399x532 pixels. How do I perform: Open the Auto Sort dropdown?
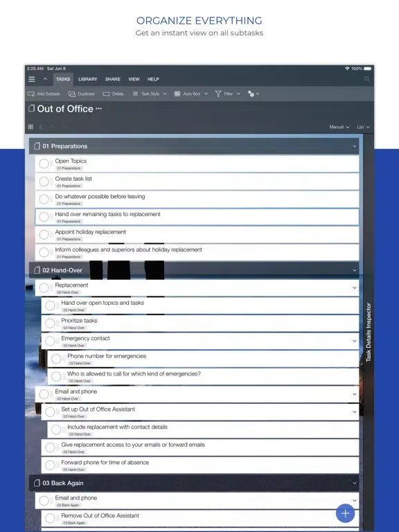191,94
